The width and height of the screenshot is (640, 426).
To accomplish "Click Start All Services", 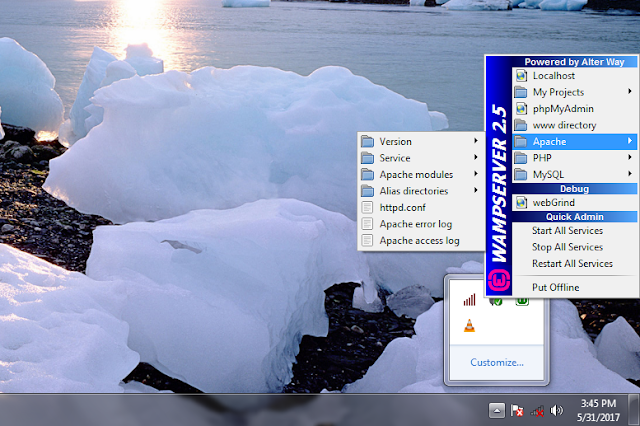I will point(575,231).
